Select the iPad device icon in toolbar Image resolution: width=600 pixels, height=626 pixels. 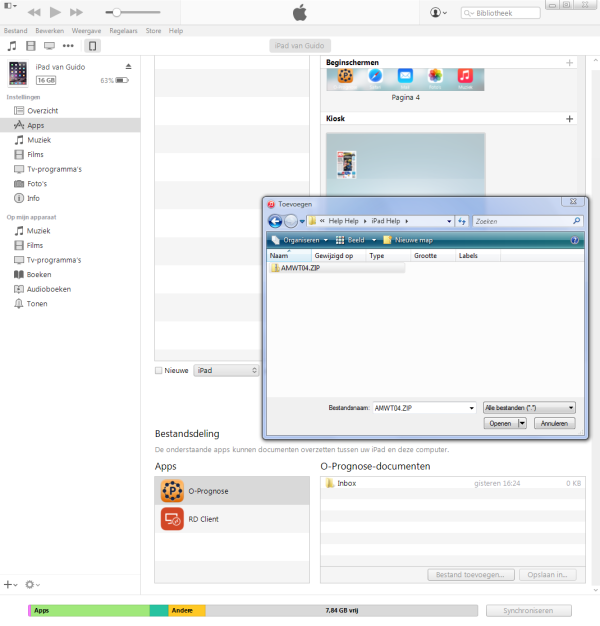tap(92, 46)
